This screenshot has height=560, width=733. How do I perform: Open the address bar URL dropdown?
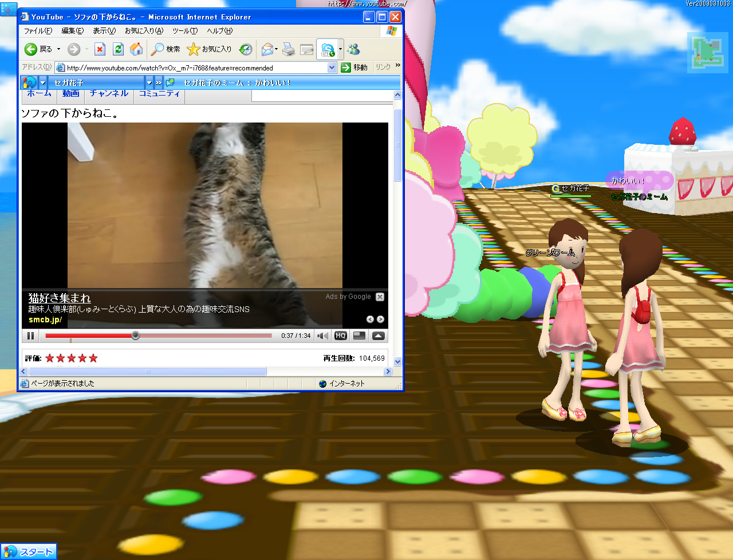tap(332, 68)
